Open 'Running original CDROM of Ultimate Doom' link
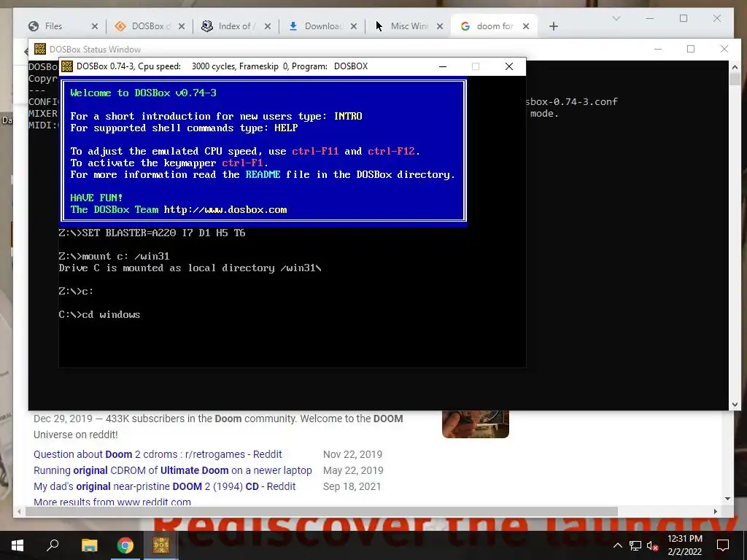 [x=172, y=470]
